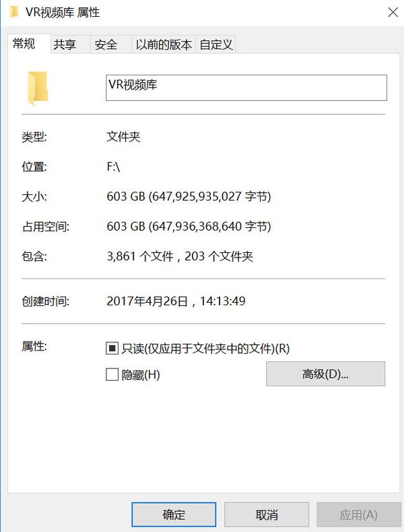The height and width of the screenshot is (532, 404).
Task: Click the 应用(A) button
Action: (x=359, y=515)
